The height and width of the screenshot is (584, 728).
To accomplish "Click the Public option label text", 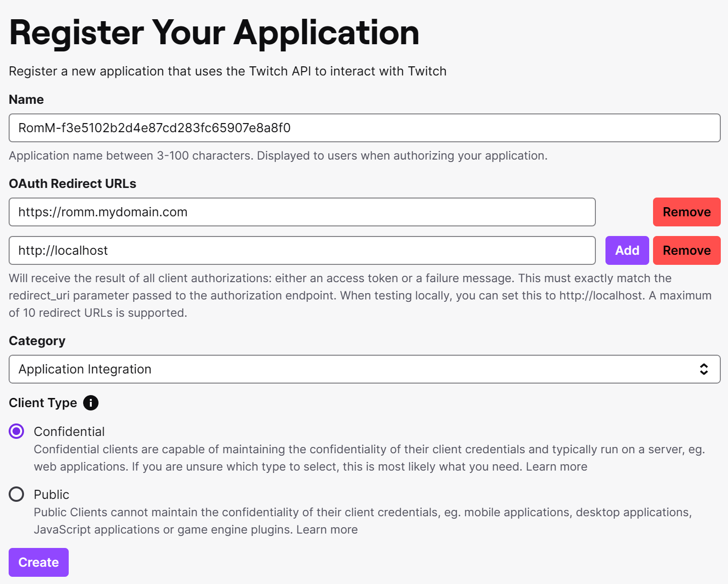I will pyautogui.click(x=51, y=495).
